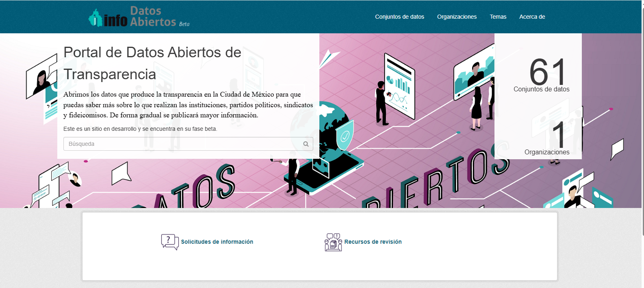Open the Acerca de page
The height and width of the screenshot is (288, 644).
(x=532, y=17)
